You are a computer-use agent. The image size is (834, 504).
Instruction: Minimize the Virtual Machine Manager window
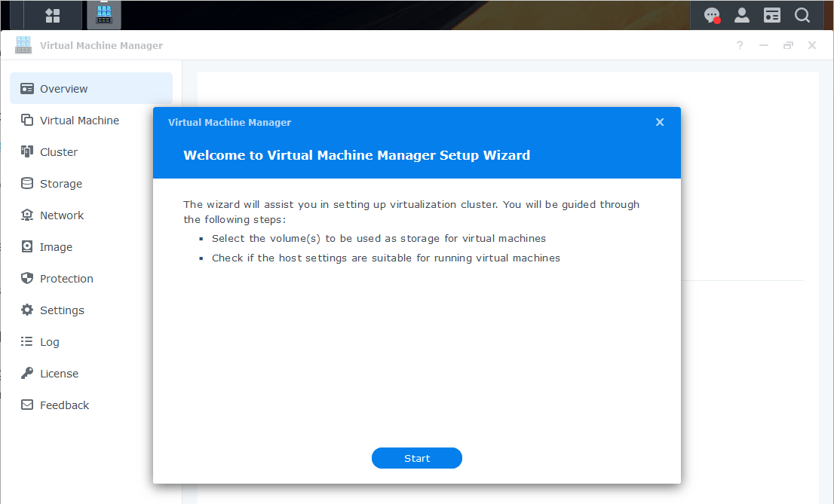pyautogui.click(x=764, y=45)
